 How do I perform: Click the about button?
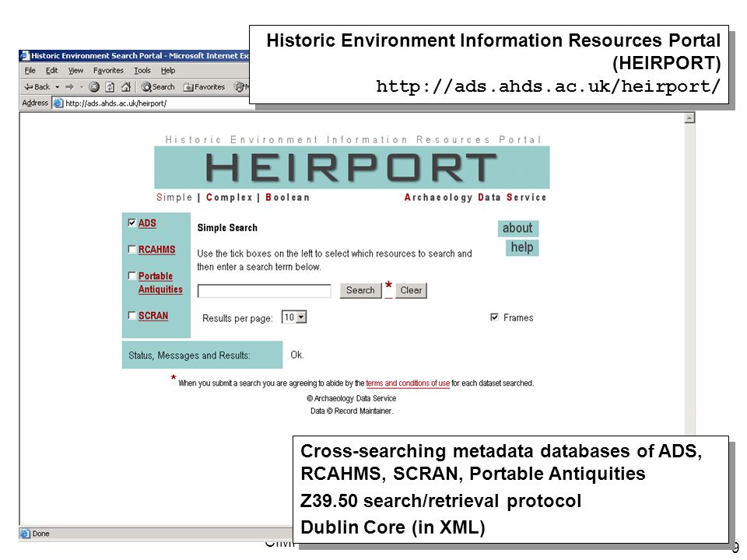[518, 228]
